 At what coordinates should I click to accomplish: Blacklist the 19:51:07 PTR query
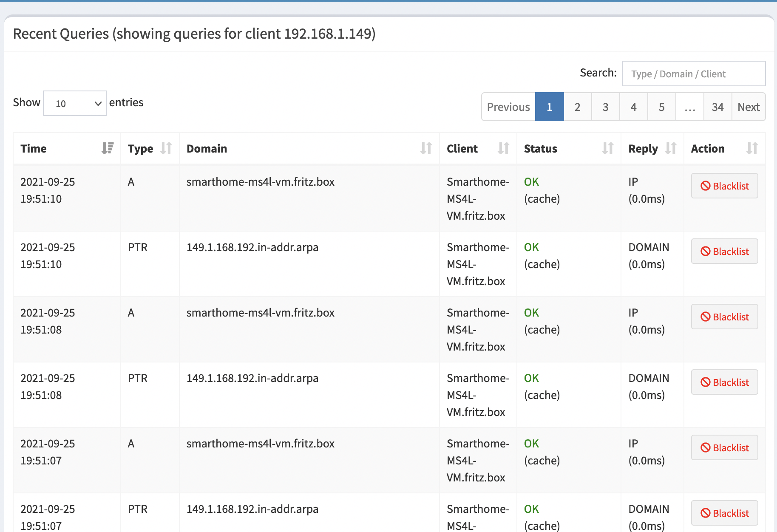724,513
